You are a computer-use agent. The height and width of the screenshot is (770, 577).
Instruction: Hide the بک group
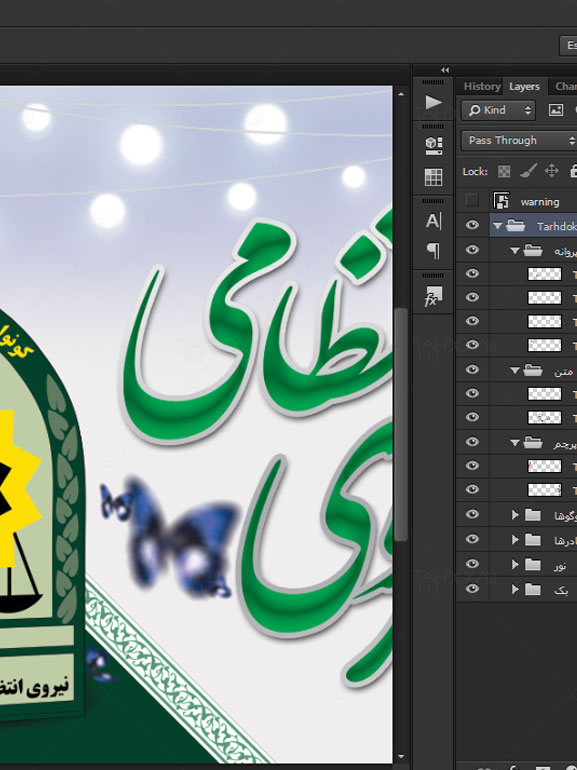coord(472,588)
